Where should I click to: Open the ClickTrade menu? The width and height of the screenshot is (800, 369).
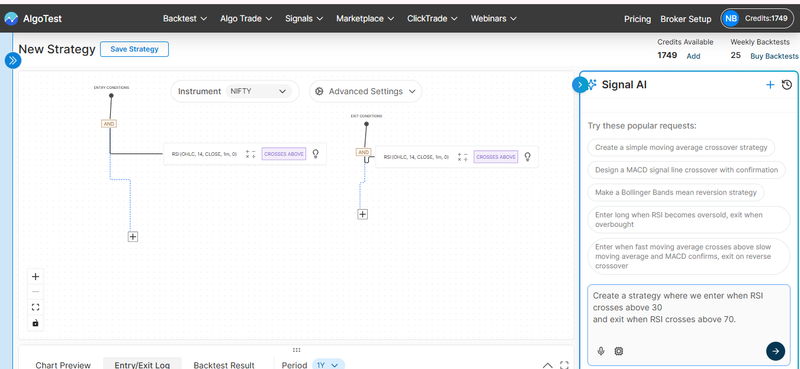[432, 18]
